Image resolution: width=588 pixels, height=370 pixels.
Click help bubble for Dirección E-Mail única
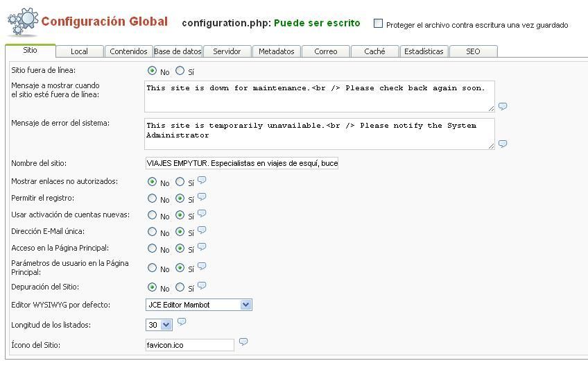(202, 230)
